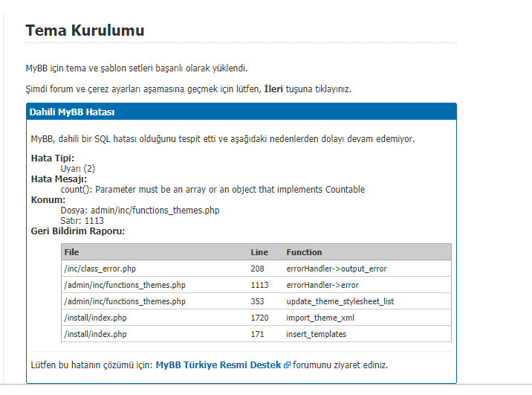Click the external link icon beside Destek

coord(287,365)
